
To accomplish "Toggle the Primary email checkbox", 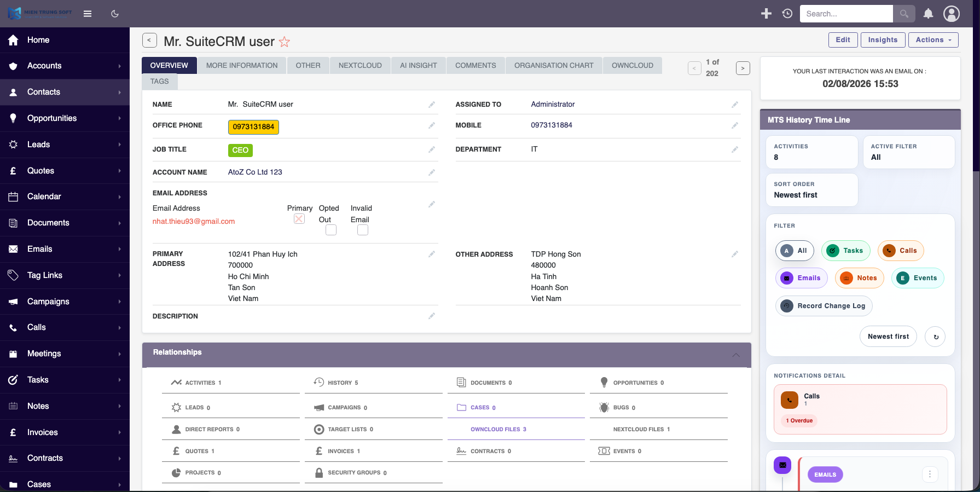I will click(x=299, y=219).
